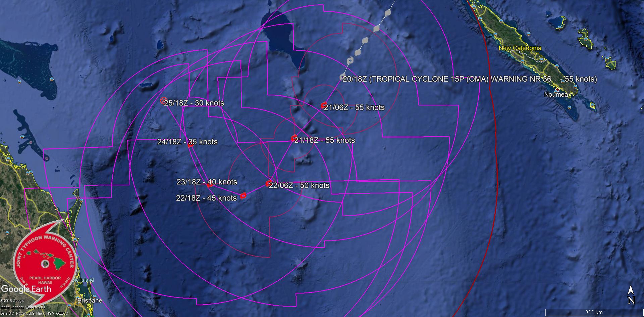Click the 25/18Z dissipating cyclone marker
The width and height of the screenshot is (644, 317).
coord(164,100)
